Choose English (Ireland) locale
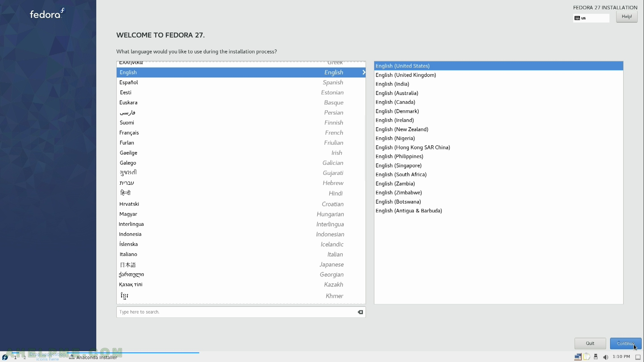The height and width of the screenshot is (362, 644). pos(498,120)
